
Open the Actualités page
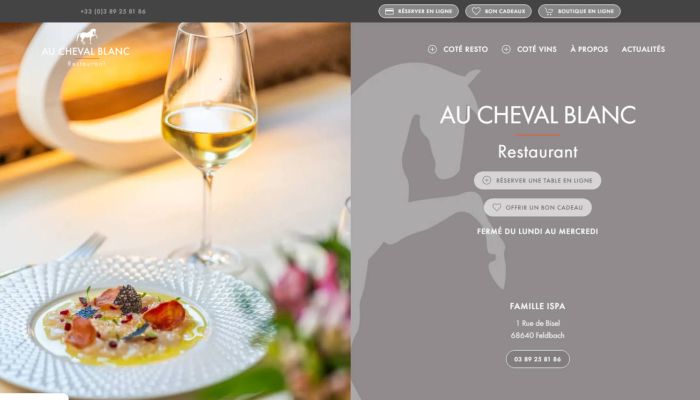pos(643,49)
